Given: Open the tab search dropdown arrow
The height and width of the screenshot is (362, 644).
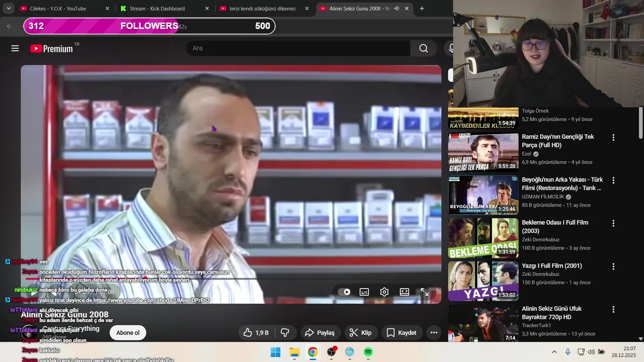Looking at the screenshot, I should point(9,9).
